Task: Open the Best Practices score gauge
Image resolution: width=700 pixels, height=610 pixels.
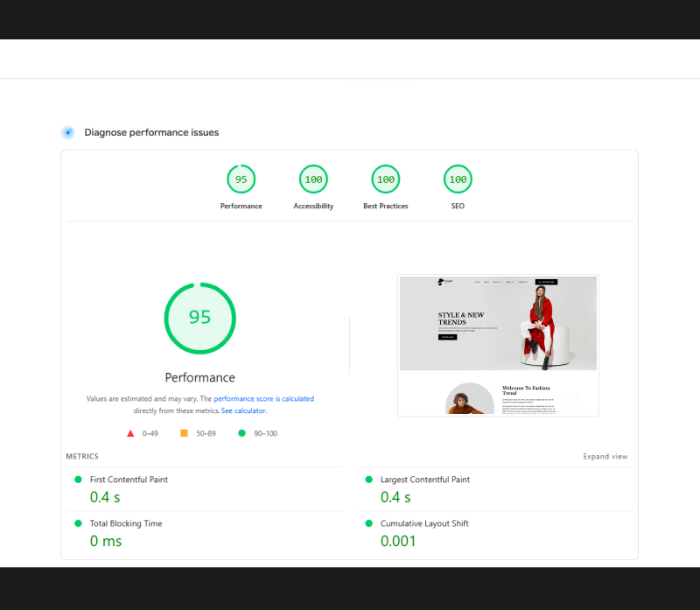Action: [x=385, y=179]
